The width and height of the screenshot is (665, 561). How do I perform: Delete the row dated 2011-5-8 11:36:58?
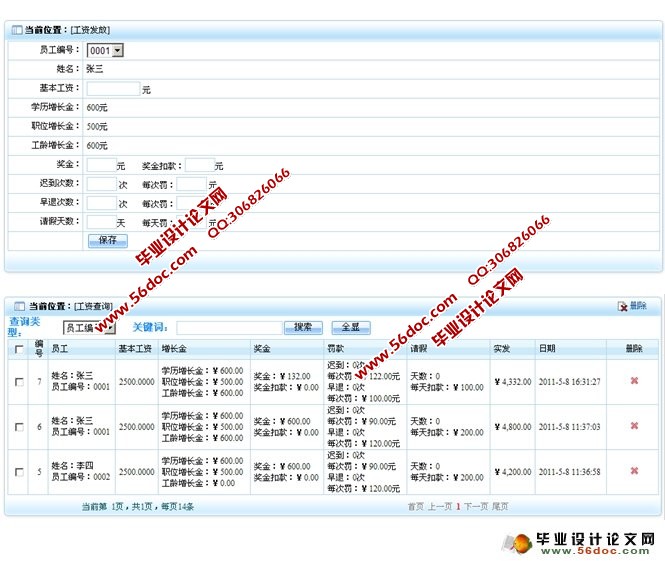pyautogui.click(x=634, y=470)
